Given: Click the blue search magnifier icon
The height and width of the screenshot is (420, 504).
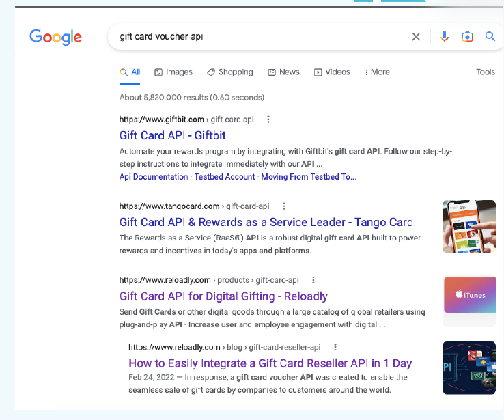Looking at the screenshot, I should point(490,36).
